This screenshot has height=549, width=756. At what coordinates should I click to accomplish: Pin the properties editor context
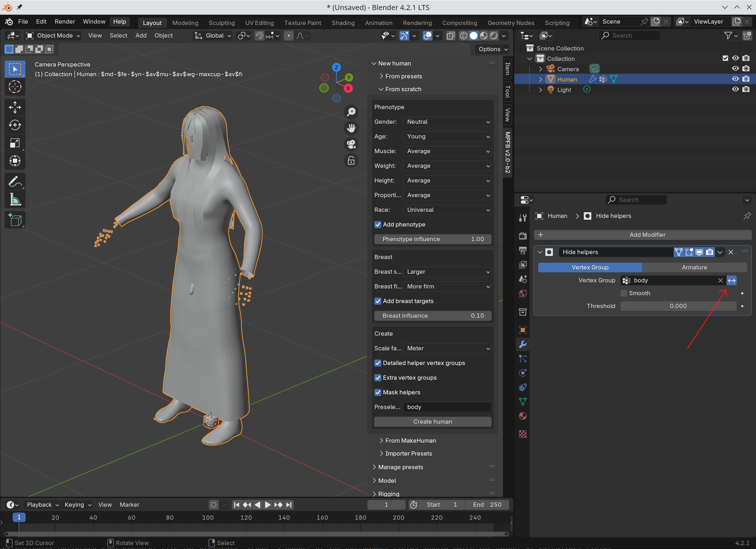pyautogui.click(x=747, y=216)
